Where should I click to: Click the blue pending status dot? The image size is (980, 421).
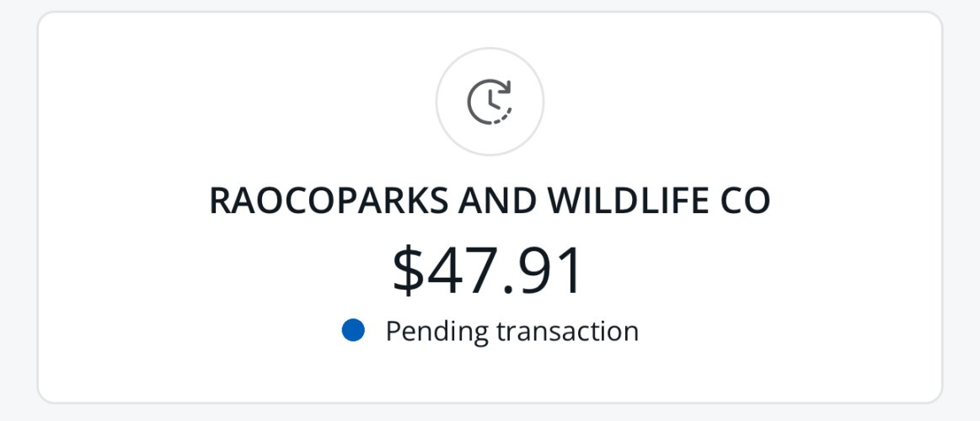pyautogui.click(x=353, y=330)
